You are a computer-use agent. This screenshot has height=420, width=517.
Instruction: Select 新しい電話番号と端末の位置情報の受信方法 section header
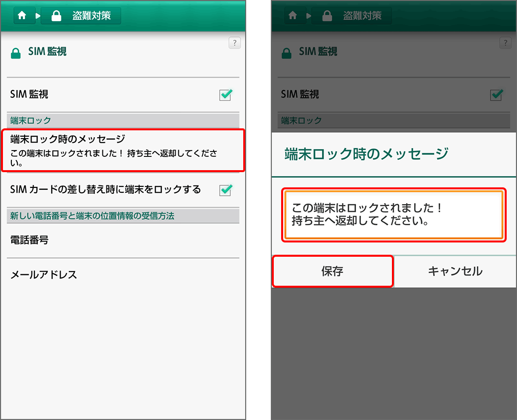point(123,216)
